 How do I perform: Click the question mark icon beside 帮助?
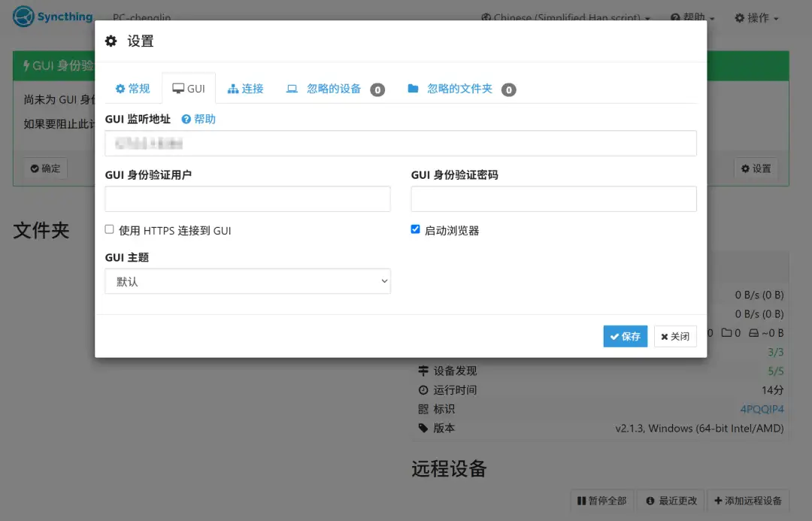(186, 119)
